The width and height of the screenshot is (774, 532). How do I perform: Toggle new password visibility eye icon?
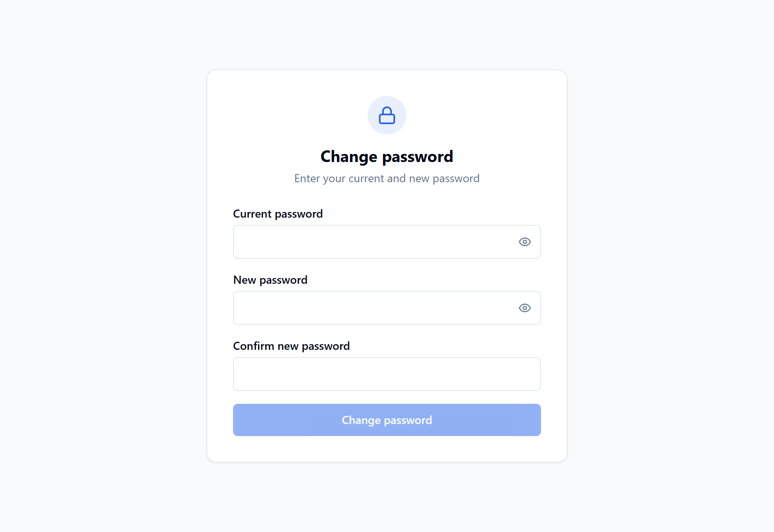click(524, 308)
